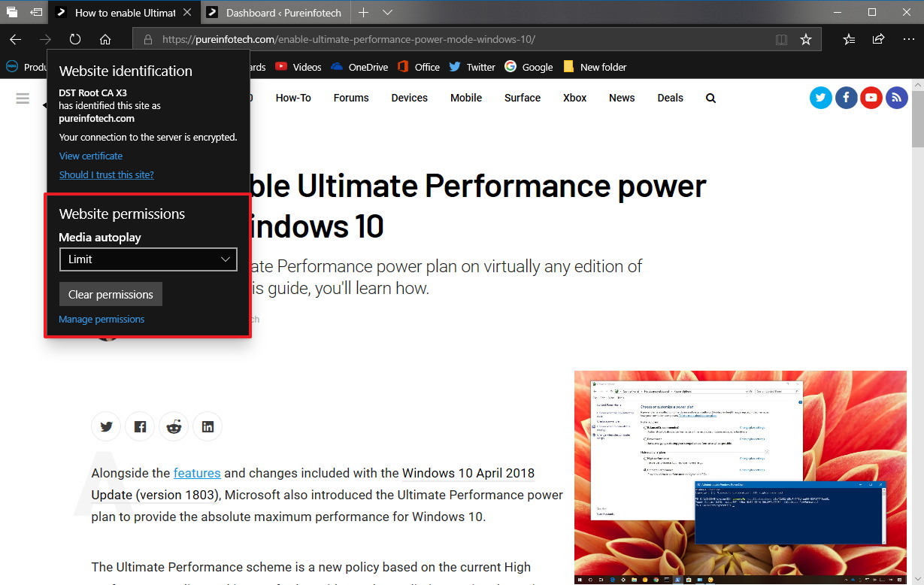Share article on LinkedIn
The width and height of the screenshot is (924, 585).
pos(208,427)
